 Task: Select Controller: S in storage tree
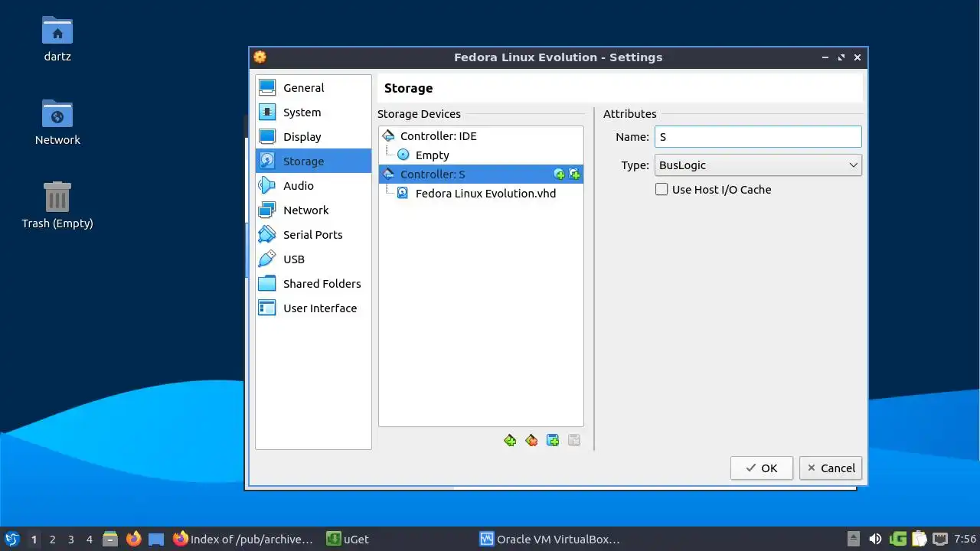point(481,174)
